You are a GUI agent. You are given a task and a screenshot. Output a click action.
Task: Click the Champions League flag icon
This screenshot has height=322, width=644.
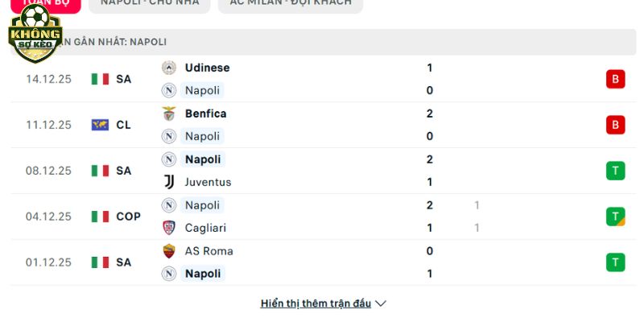point(100,125)
